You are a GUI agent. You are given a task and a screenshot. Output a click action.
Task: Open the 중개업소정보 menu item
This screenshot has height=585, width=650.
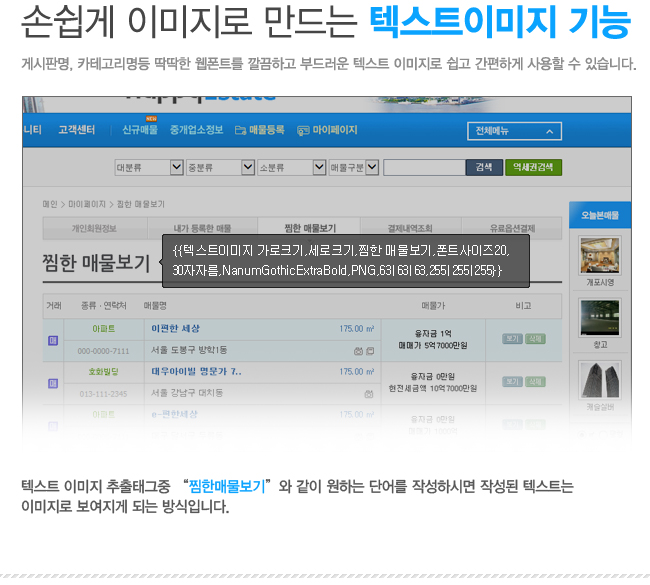(x=196, y=130)
